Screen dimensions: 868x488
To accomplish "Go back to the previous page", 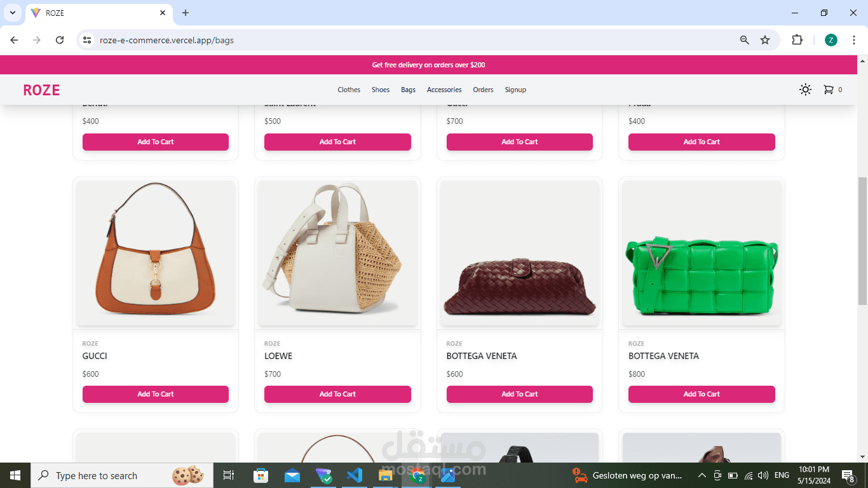I will point(14,40).
